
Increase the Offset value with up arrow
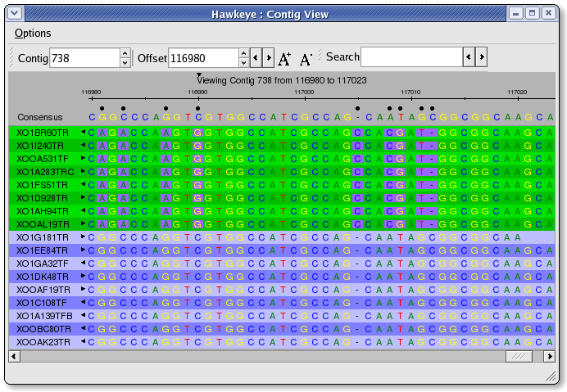pos(243,53)
